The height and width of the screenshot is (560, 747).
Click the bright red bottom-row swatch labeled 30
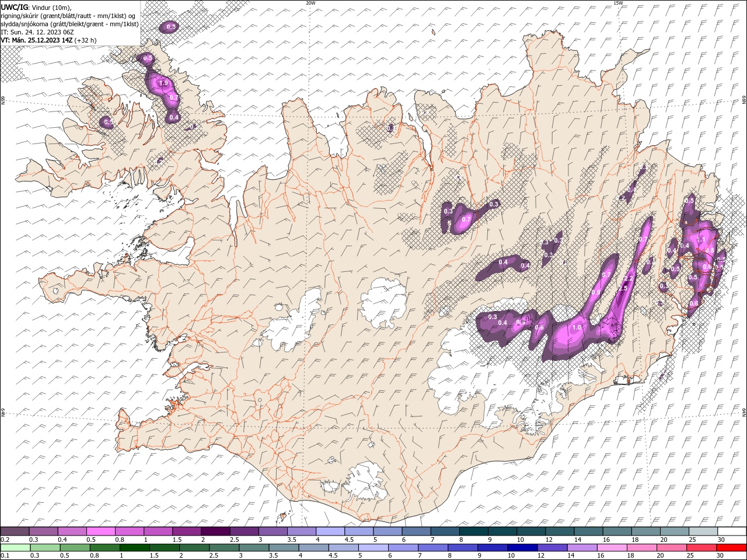(x=731, y=548)
